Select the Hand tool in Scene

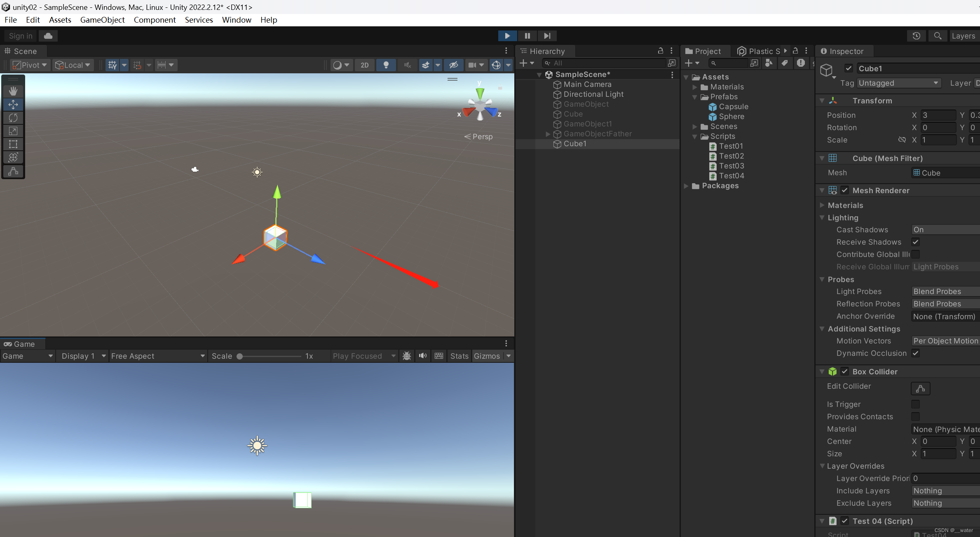[x=13, y=91]
